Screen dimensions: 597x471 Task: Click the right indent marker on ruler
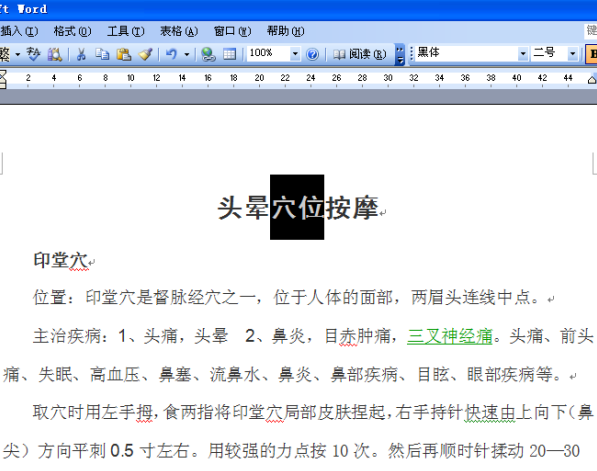coord(592,80)
